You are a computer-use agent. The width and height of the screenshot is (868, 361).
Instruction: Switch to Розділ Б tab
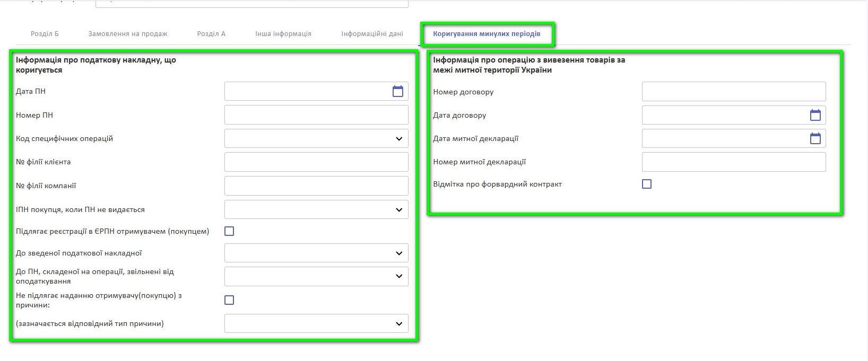(x=45, y=34)
